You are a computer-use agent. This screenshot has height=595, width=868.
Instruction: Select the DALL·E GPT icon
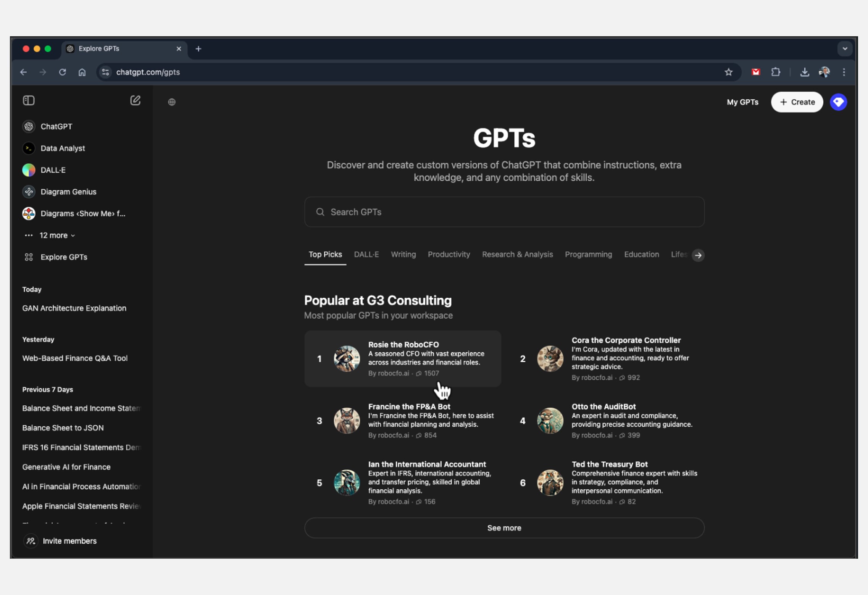[x=29, y=170]
